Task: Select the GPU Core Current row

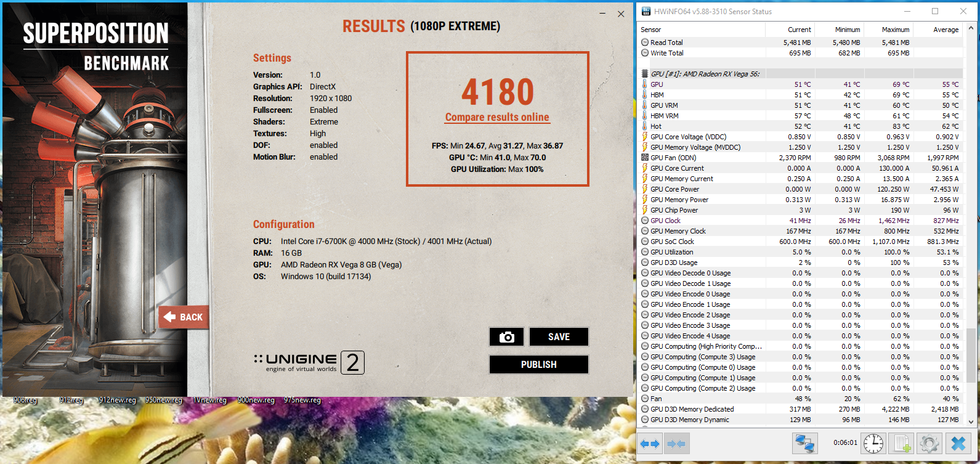Action: [800, 168]
